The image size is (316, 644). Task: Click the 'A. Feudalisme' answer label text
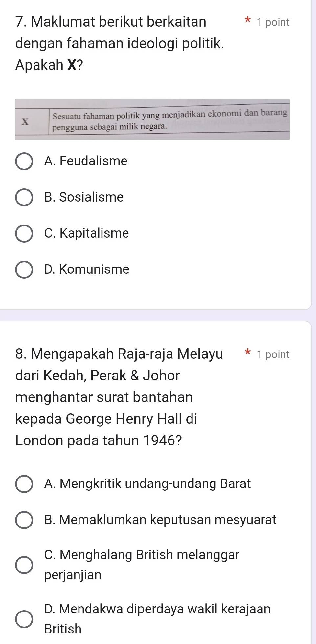pyautogui.click(x=86, y=161)
